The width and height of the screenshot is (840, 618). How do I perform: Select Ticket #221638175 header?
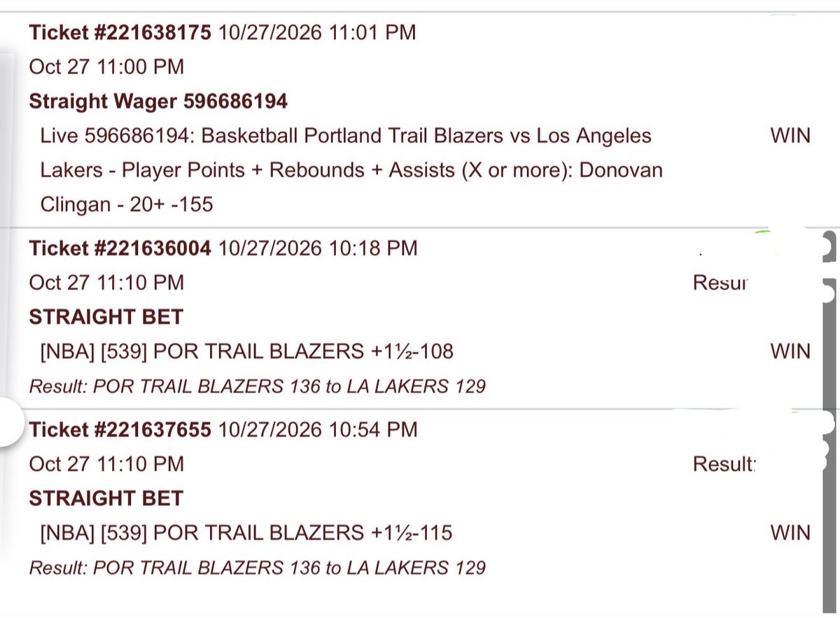pyautogui.click(x=120, y=32)
